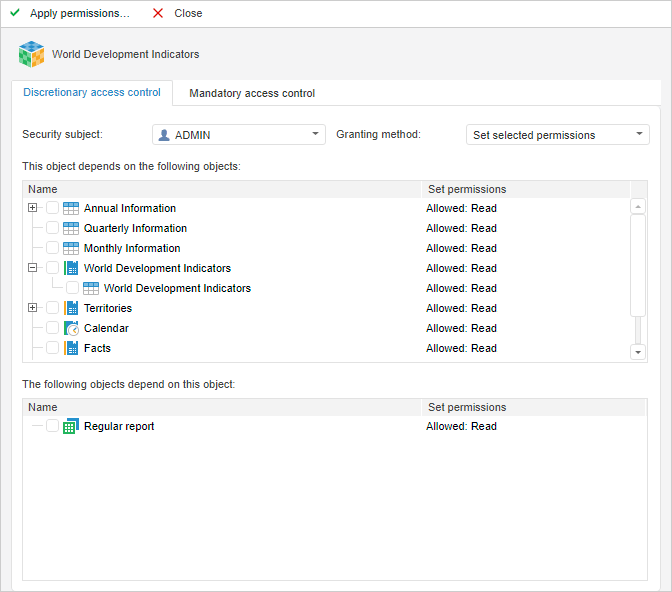672x592 pixels.
Task: Open the Granting method dropdown
Action: tap(640, 134)
